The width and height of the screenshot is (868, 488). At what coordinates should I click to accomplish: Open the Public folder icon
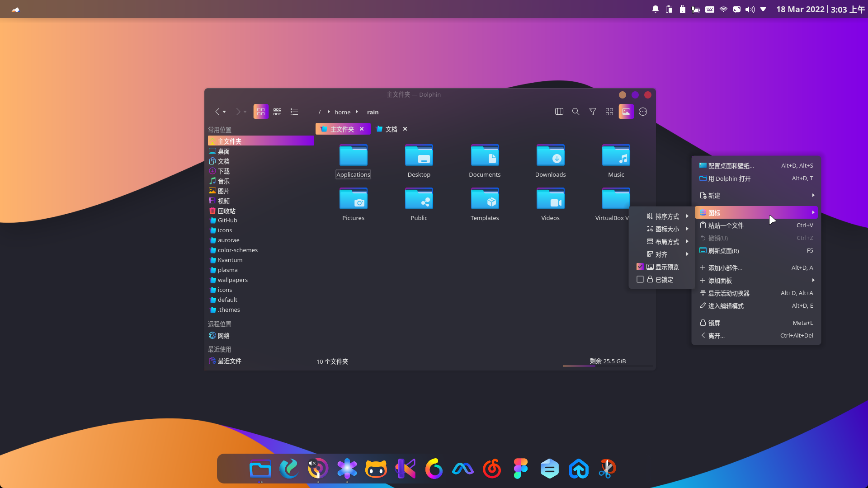pos(419,199)
